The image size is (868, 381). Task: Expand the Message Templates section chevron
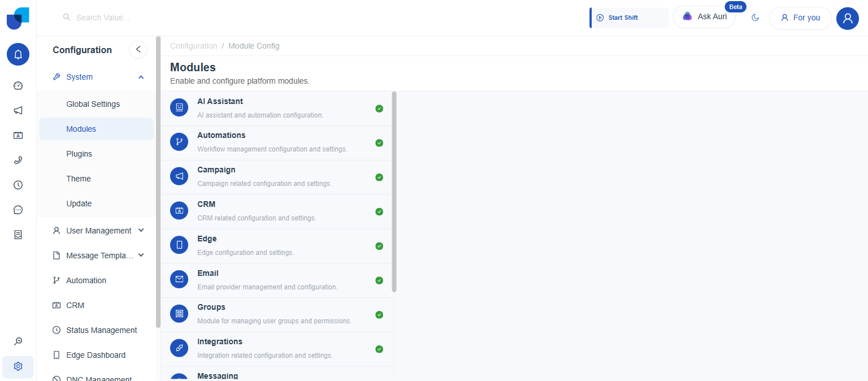pyautogui.click(x=141, y=255)
